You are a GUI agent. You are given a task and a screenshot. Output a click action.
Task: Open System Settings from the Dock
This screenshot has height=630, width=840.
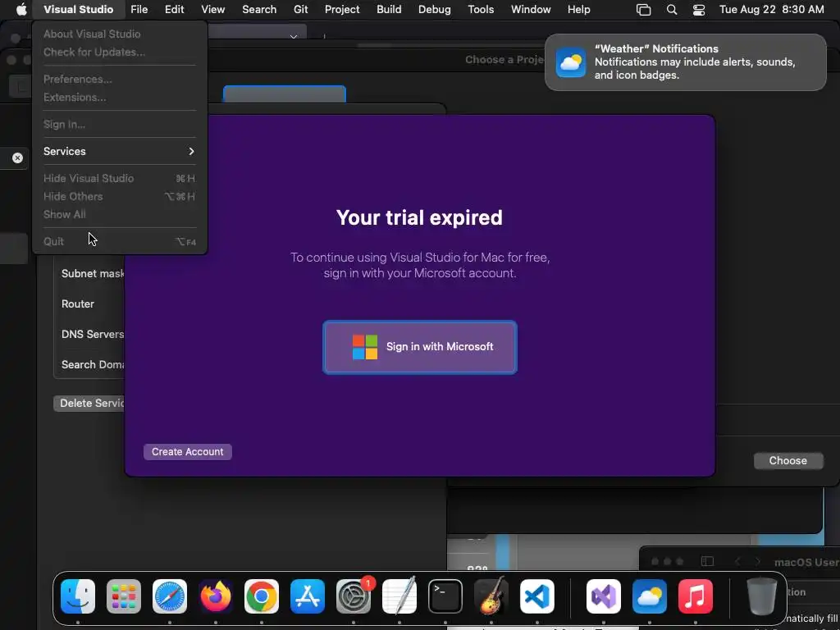pyautogui.click(x=354, y=596)
